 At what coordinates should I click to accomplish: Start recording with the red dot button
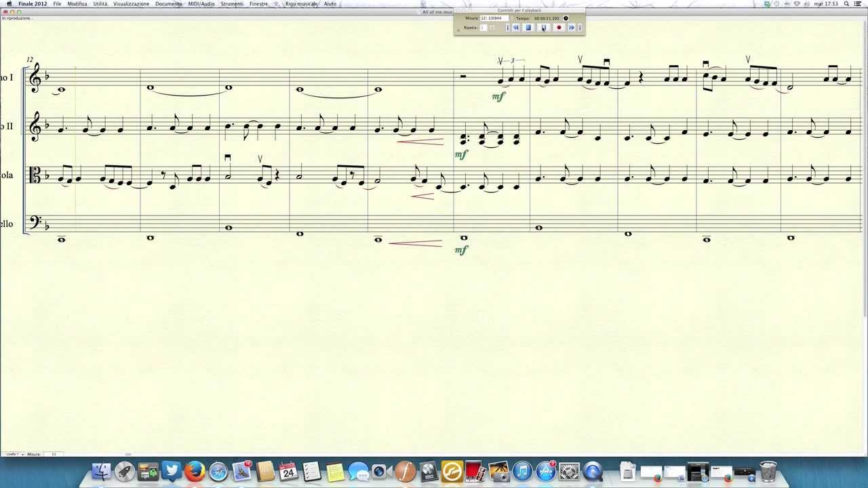pyautogui.click(x=559, y=28)
